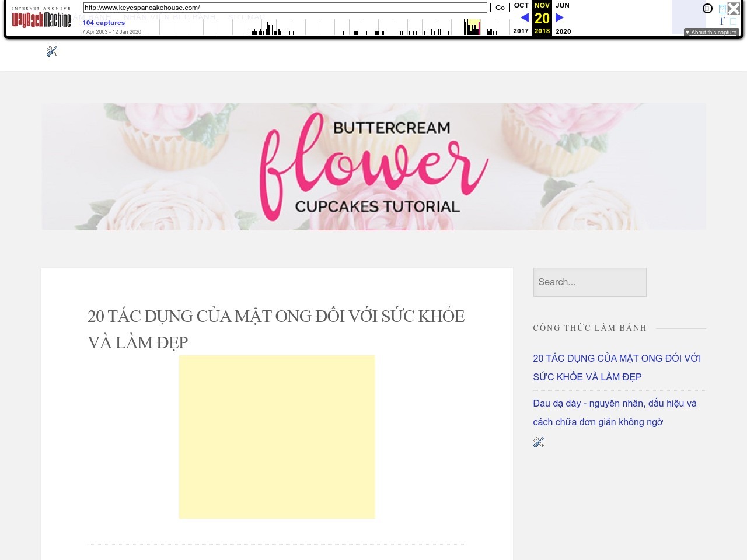
Task: Open the OCT 2017 capture month
Action: tap(521, 5)
